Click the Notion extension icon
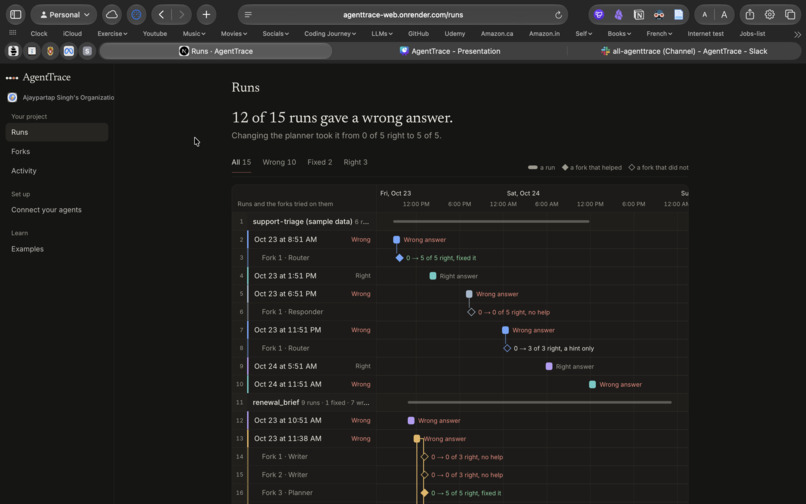Screen dimensions: 806x504 coord(639,15)
